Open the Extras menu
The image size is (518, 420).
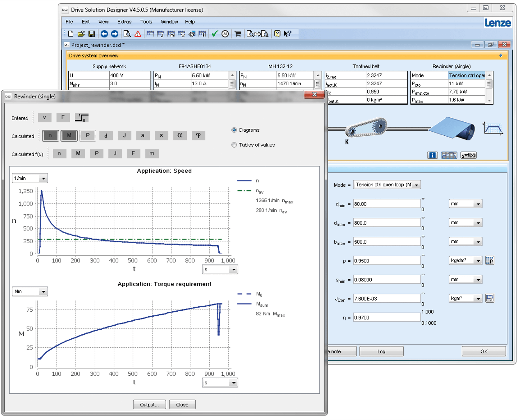click(x=124, y=22)
